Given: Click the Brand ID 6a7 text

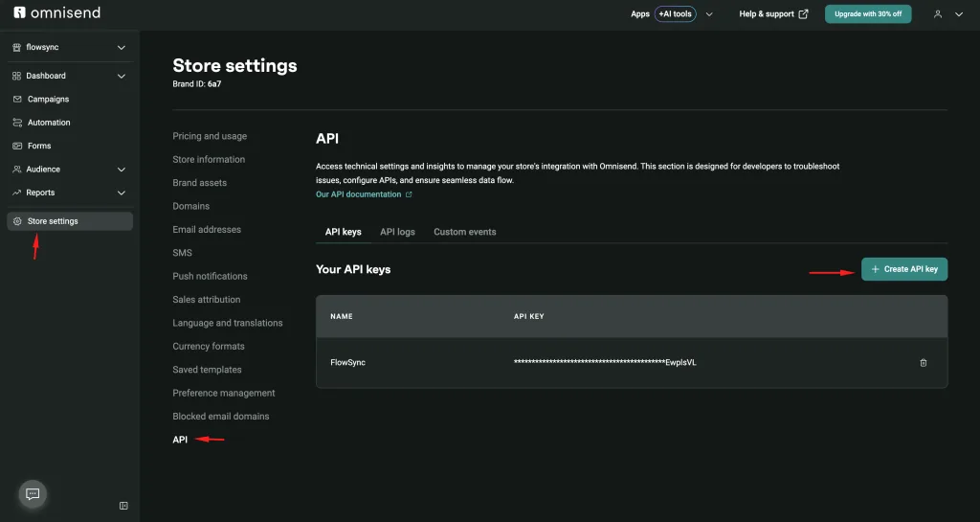Looking at the screenshot, I should coord(197,83).
